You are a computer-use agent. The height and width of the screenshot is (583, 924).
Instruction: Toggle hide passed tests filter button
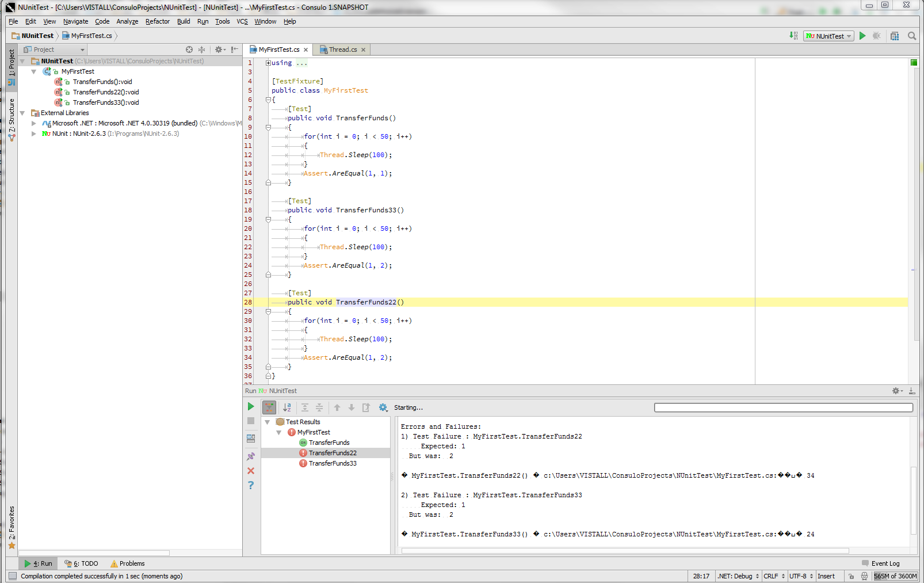click(x=269, y=407)
